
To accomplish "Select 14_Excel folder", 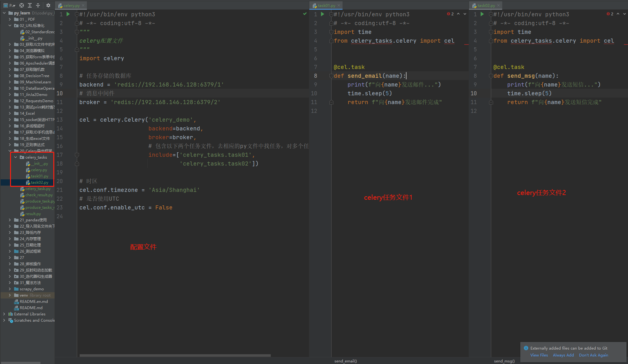I will pyautogui.click(x=27, y=113).
